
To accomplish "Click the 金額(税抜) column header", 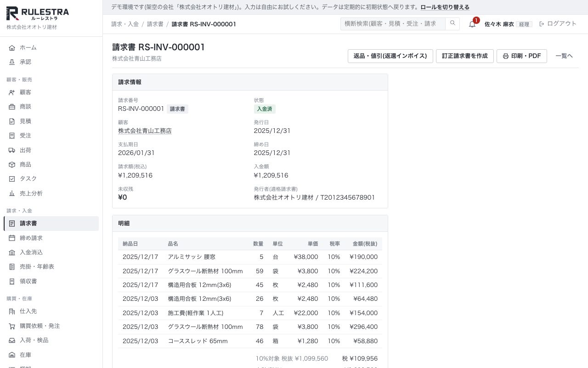I will [x=365, y=244].
